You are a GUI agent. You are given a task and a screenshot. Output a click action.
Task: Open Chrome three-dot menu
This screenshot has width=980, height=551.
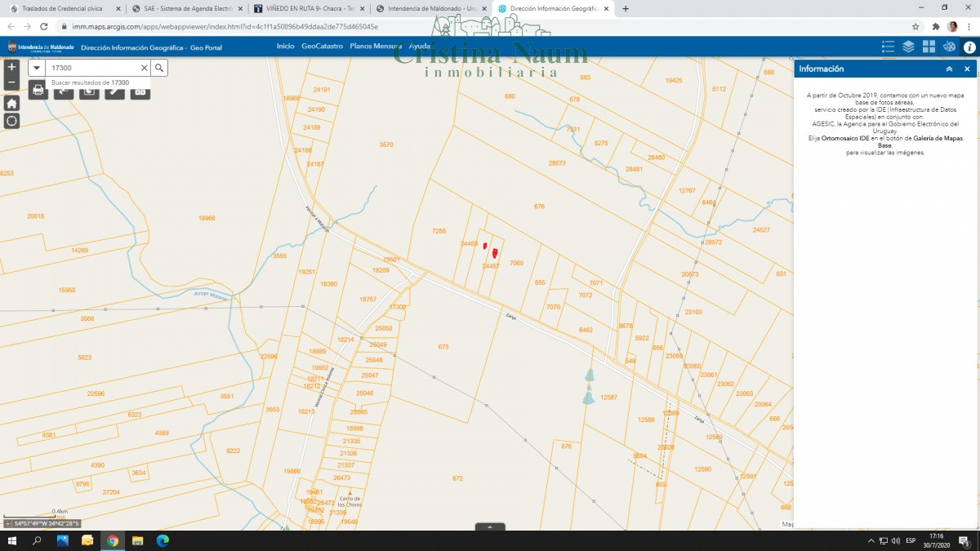coord(969,26)
